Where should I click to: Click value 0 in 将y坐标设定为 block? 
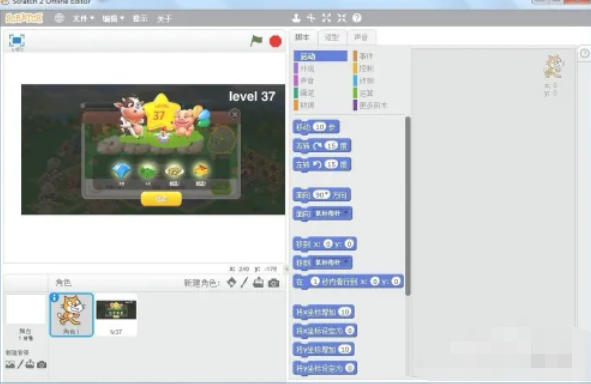(350, 368)
